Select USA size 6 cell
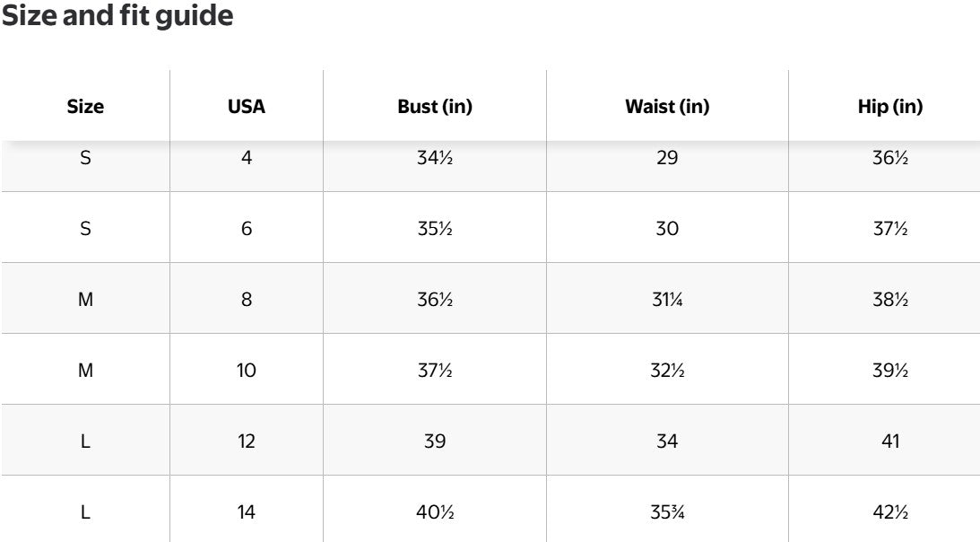Viewport: 980px width, 542px height. point(247,229)
